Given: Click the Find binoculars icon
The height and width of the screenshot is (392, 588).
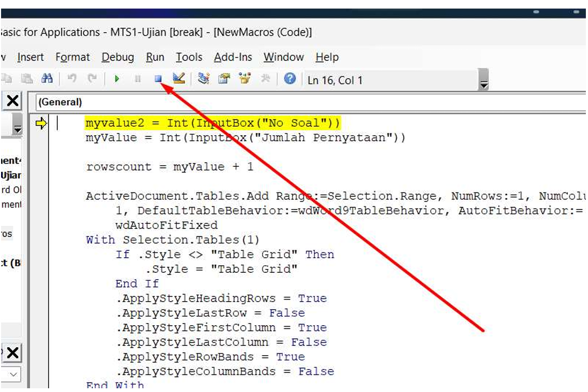Looking at the screenshot, I should pos(47,79).
